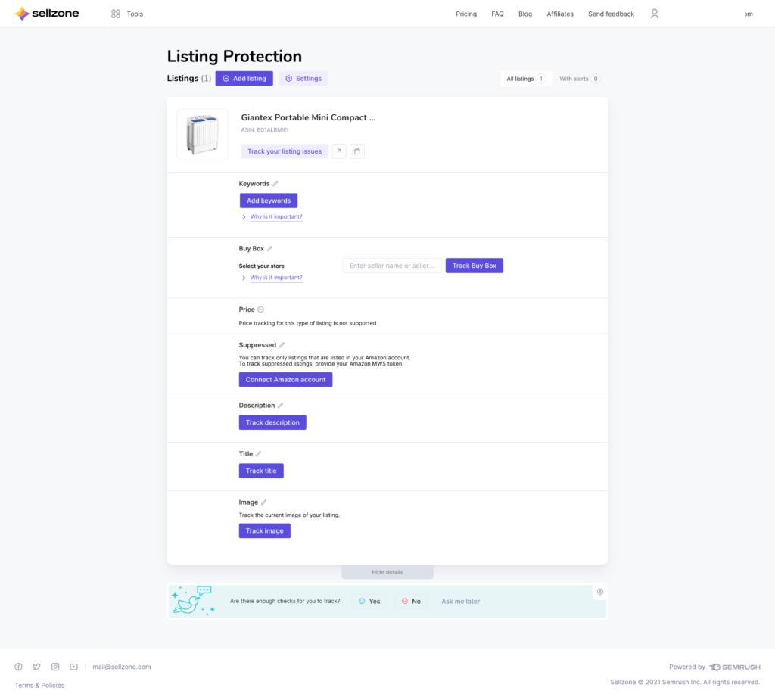
Task: Delete the Giantex listing with trash icon
Action: pos(357,151)
